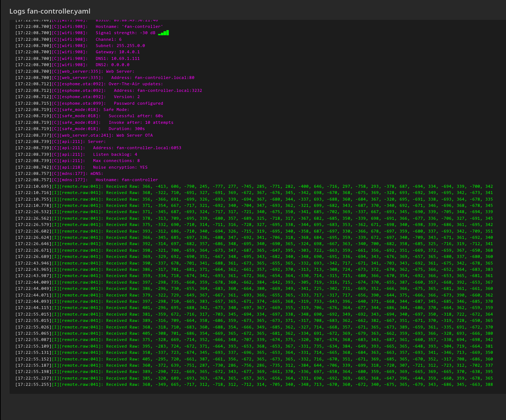Click the Received Raw entry at 17:22:55.237
The image size is (506, 420).
[x=254, y=378]
